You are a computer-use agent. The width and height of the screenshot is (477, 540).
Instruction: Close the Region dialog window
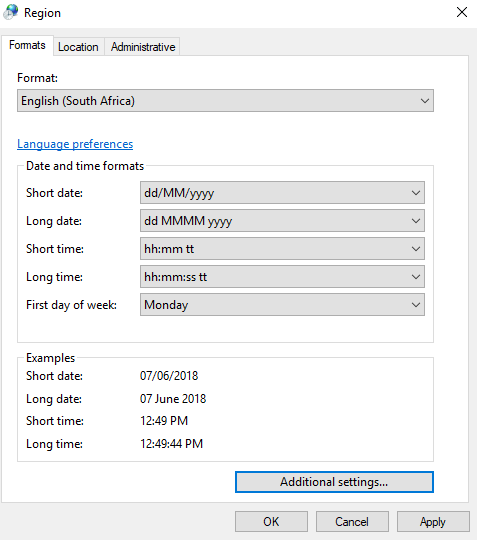pos(462,12)
